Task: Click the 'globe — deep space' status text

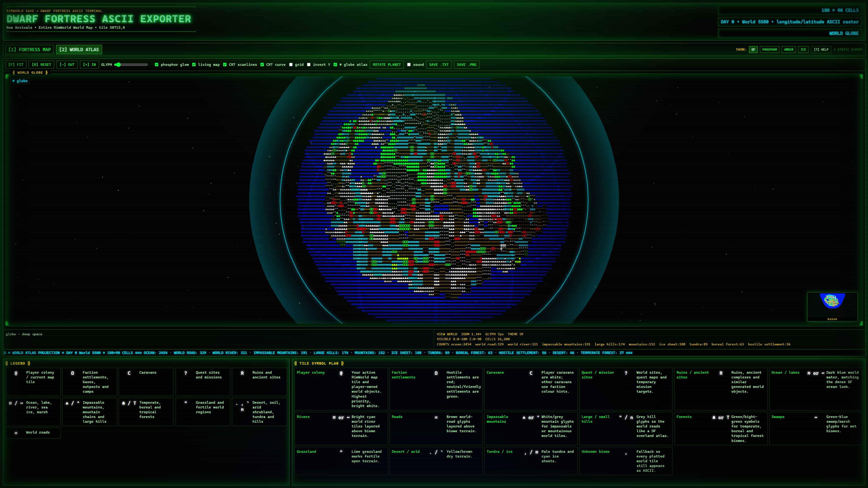Action: click(x=24, y=334)
